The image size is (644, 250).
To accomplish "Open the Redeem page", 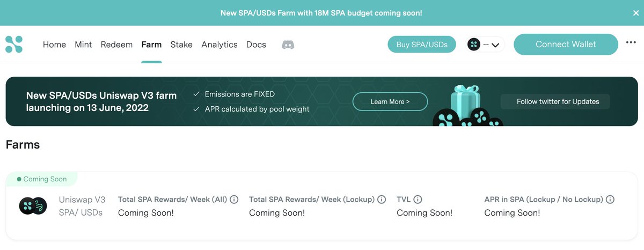I will click(x=116, y=45).
